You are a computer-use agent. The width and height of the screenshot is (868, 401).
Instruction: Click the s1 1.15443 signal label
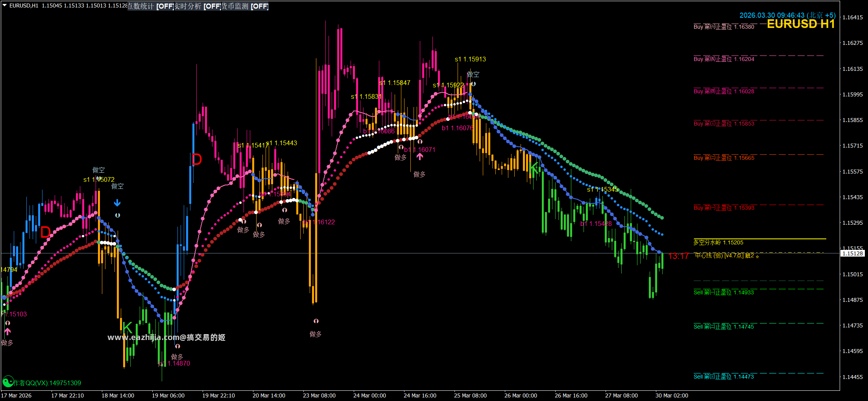point(281,143)
